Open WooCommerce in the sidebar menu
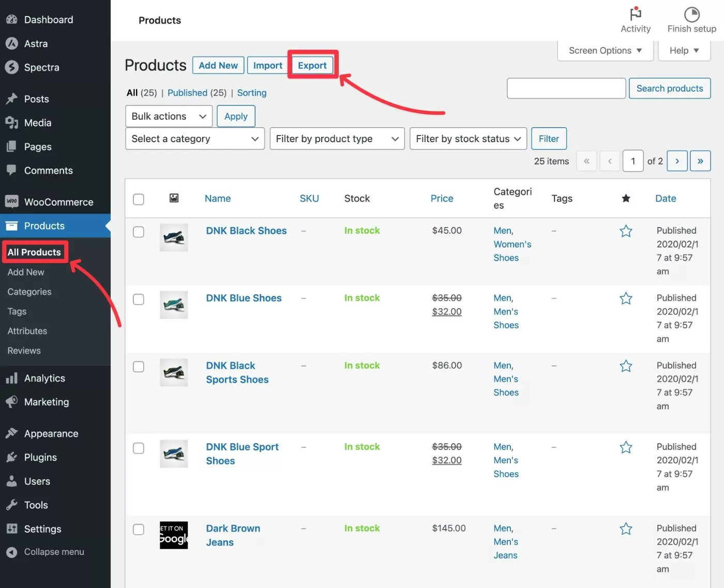 (58, 202)
